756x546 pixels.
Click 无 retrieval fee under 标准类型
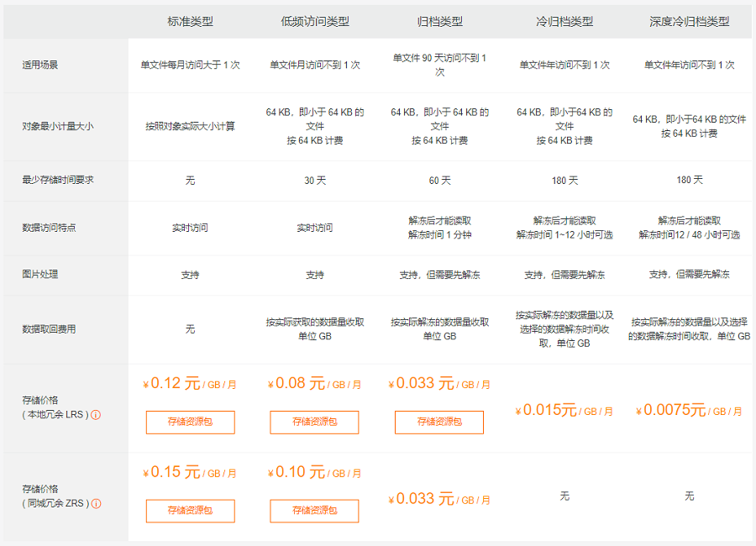coord(190,329)
